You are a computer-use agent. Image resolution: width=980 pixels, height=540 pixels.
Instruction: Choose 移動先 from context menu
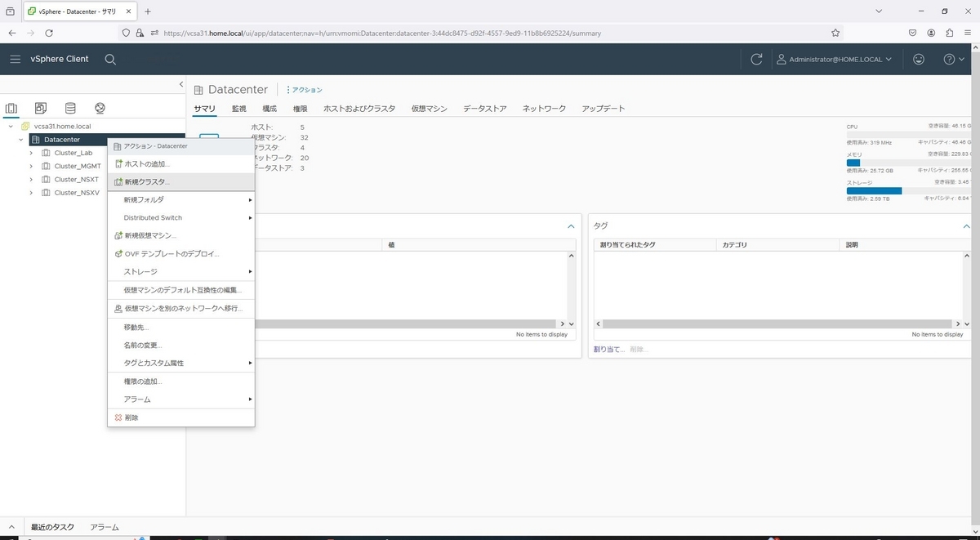(181, 327)
